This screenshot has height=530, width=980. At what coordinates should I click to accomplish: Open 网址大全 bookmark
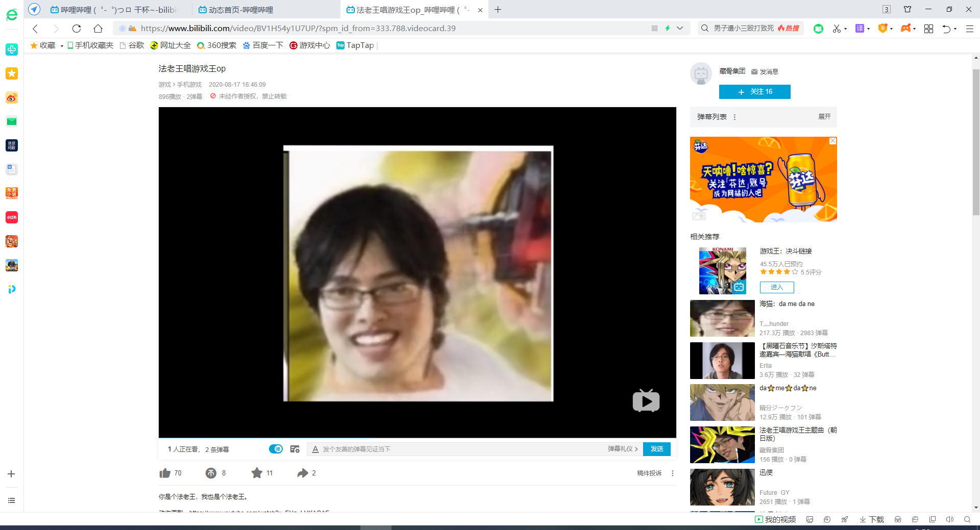tap(170, 45)
